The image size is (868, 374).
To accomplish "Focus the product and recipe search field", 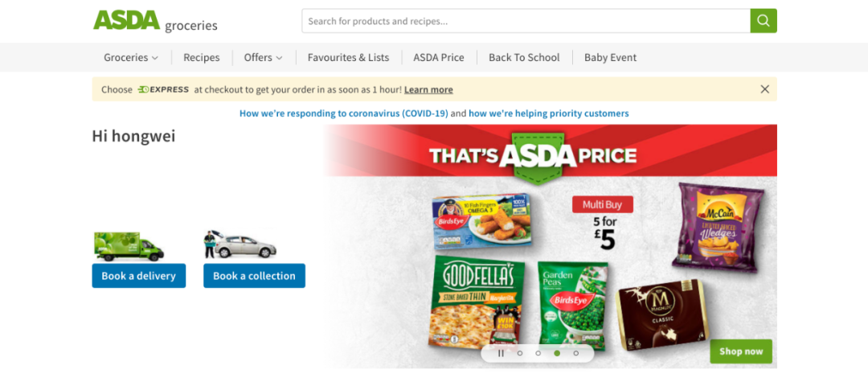I will pyautogui.click(x=526, y=21).
